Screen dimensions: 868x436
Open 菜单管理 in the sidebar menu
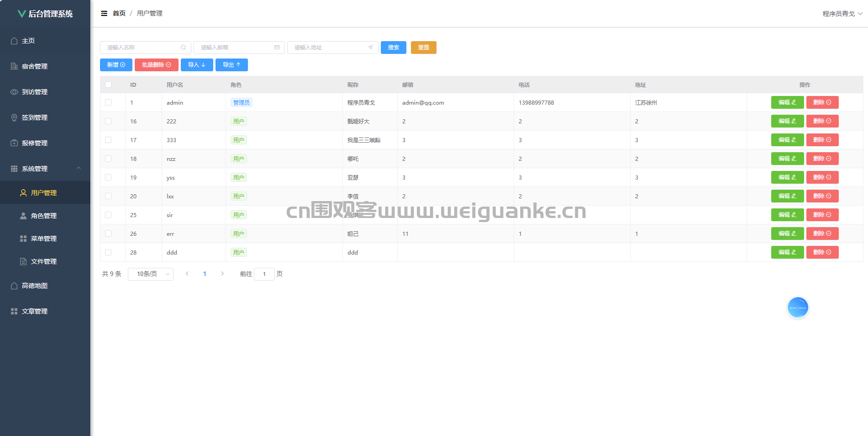(44, 239)
